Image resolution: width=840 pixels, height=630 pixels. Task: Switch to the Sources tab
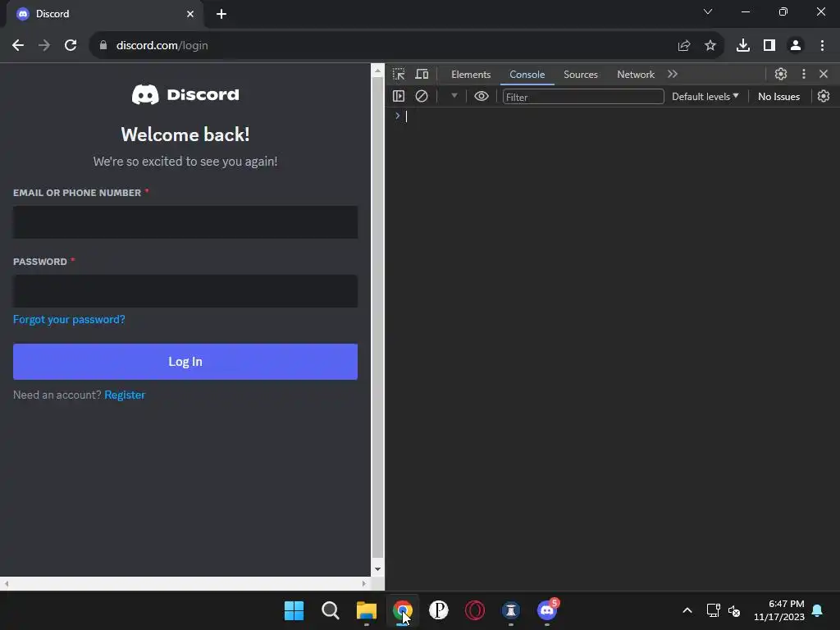click(581, 75)
